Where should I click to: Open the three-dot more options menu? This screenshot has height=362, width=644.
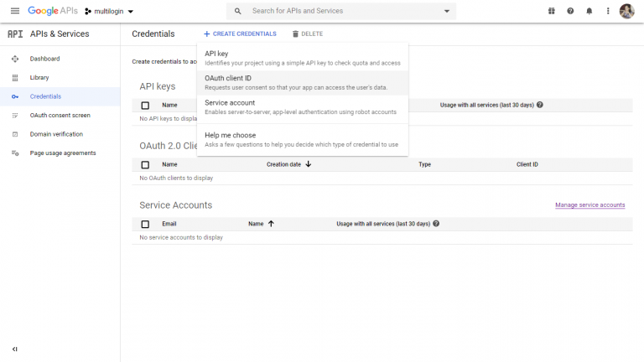click(x=608, y=11)
